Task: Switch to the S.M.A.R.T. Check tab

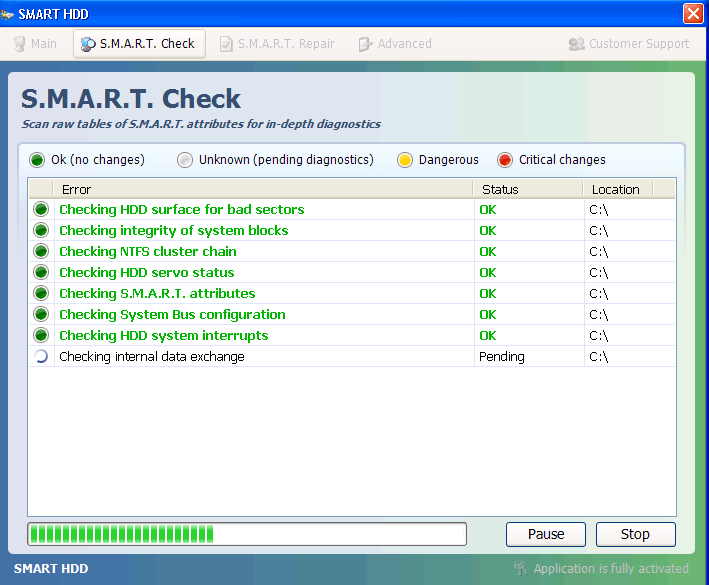Action: 138,44
